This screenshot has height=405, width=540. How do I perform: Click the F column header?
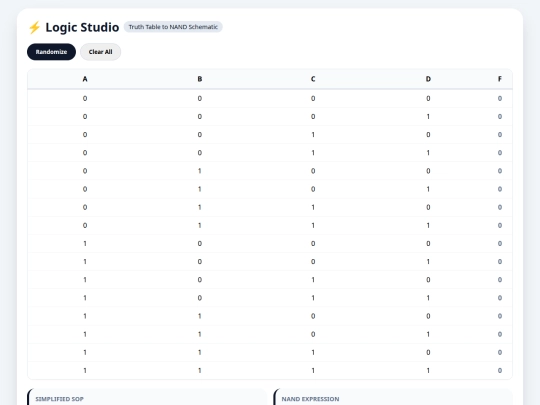pyautogui.click(x=499, y=79)
